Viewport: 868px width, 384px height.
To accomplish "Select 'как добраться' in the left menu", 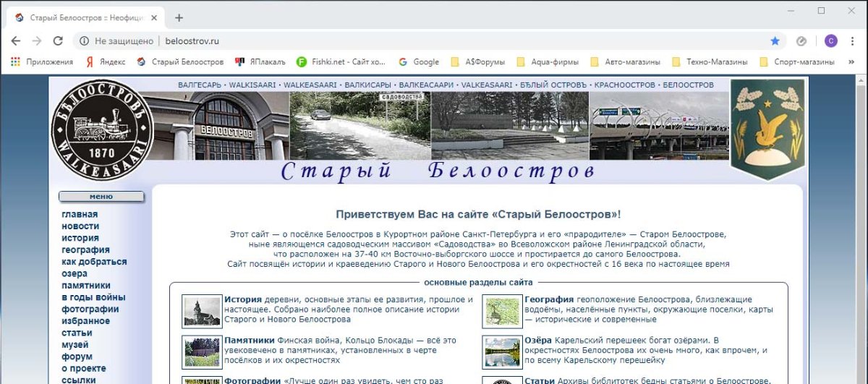I will [94, 262].
